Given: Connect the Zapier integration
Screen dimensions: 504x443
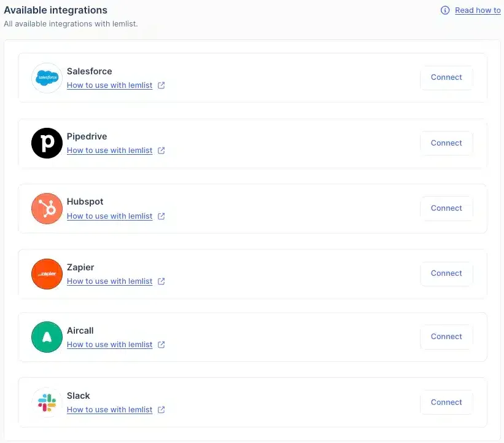Looking at the screenshot, I should [446, 273].
